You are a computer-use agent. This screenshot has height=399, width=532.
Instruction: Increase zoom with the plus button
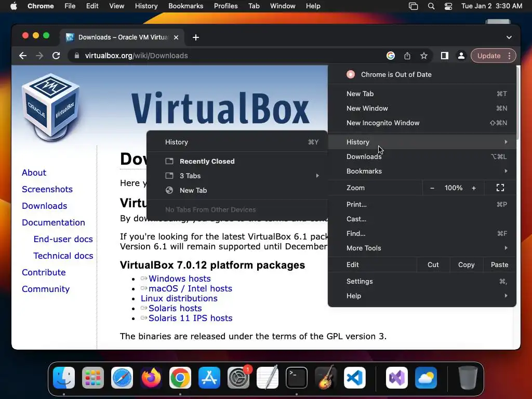pos(474,188)
